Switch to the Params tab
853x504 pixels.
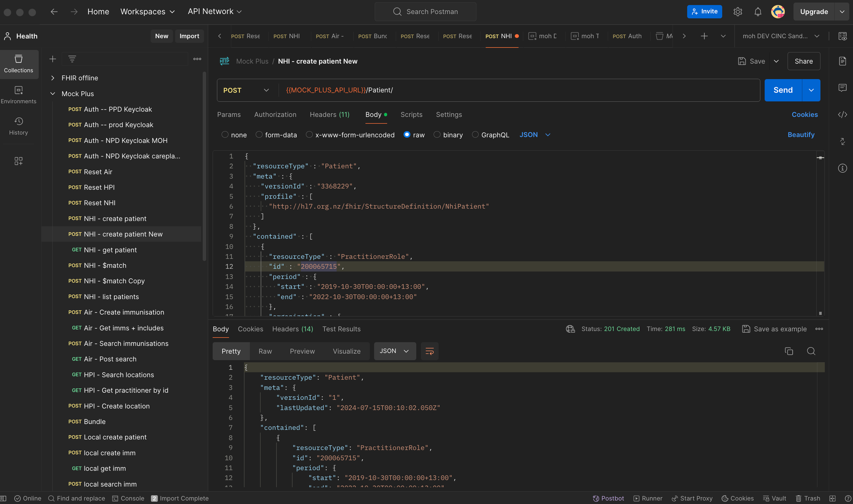tap(229, 115)
